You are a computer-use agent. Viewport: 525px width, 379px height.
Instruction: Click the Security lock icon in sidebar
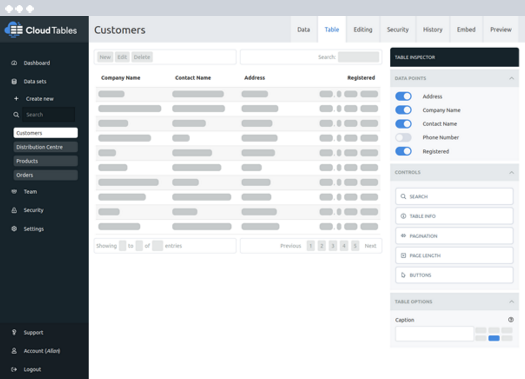coord(14,210)
